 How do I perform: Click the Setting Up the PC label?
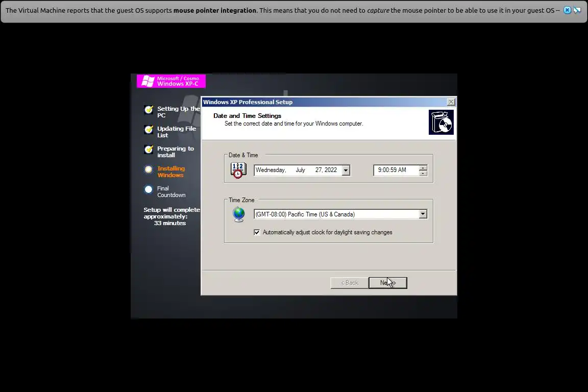(x=179, y=112)
